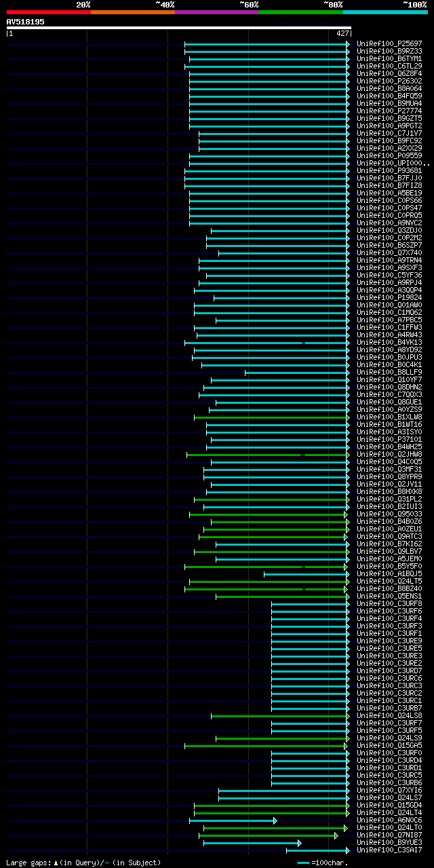The height and width of the screenshot is (868, 434).
Task: Select label UniRef100_Q95033
Action: (389, 514)
